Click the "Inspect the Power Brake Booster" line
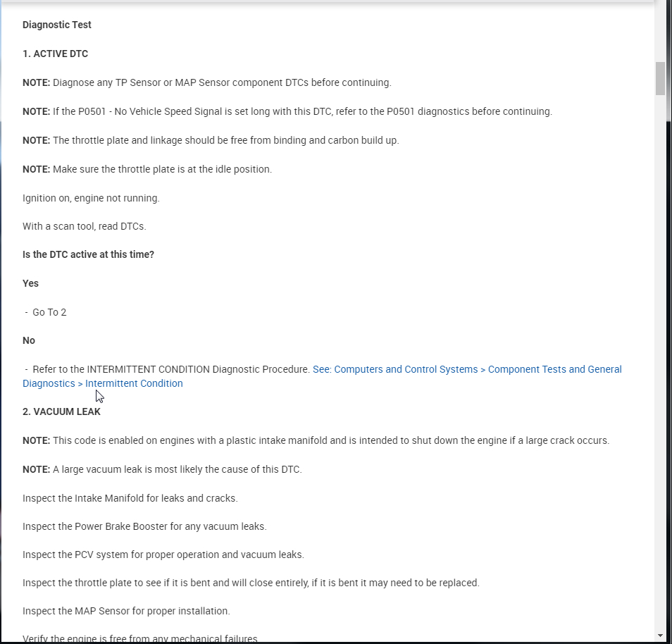 pos(144,526)
